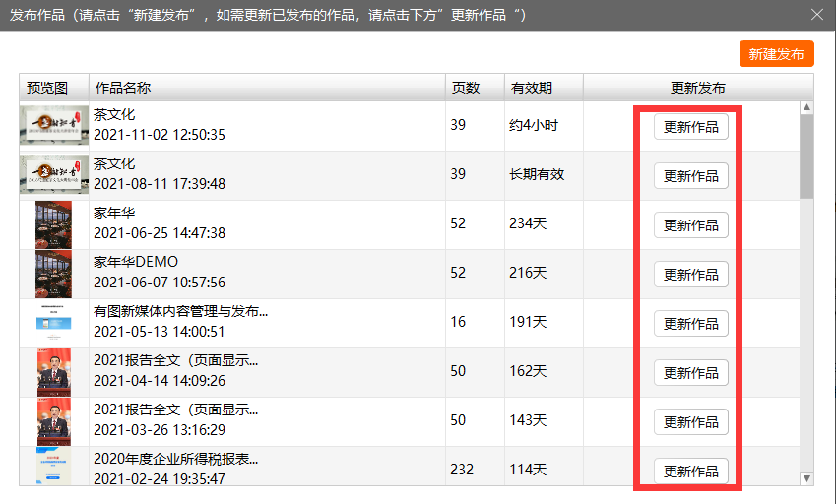Screen dimensions: 836x504
Task: Update 2021报告全文 dated 2021-04-14
Action: coord(690,373)
